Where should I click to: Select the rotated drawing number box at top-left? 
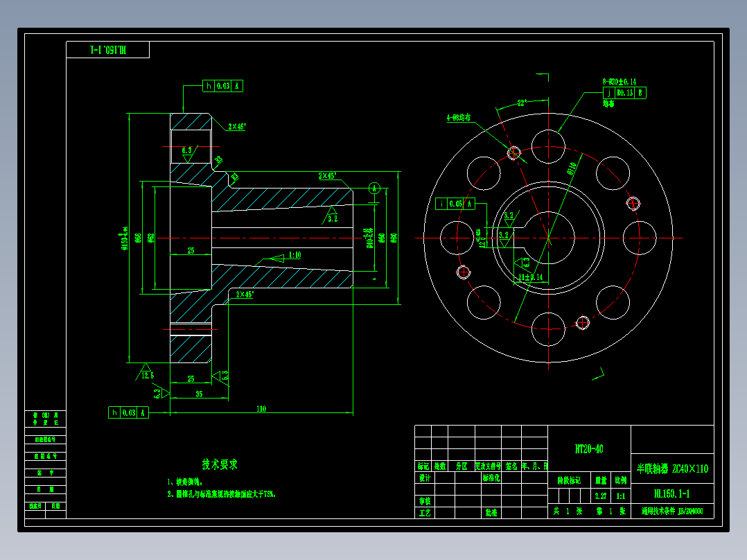click(107, 50)
